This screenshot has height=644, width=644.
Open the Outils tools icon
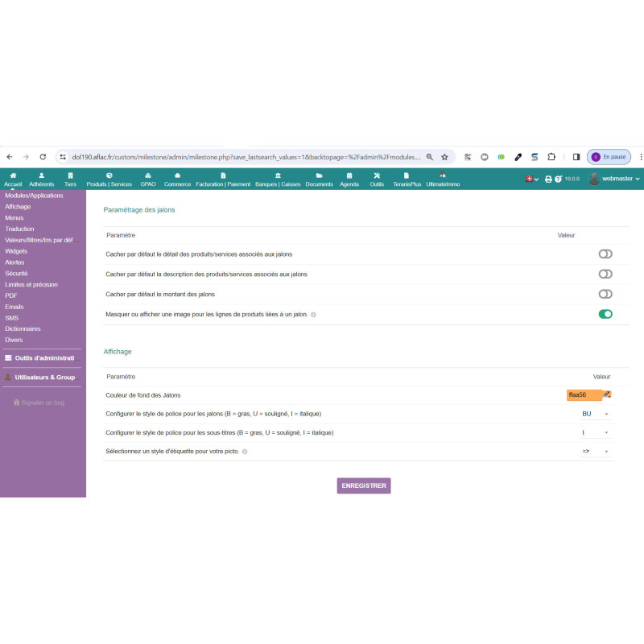click(x=377, y=175)
